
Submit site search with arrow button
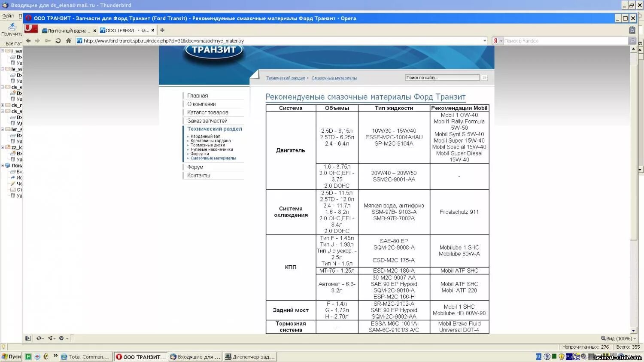[x=484, y=78]
